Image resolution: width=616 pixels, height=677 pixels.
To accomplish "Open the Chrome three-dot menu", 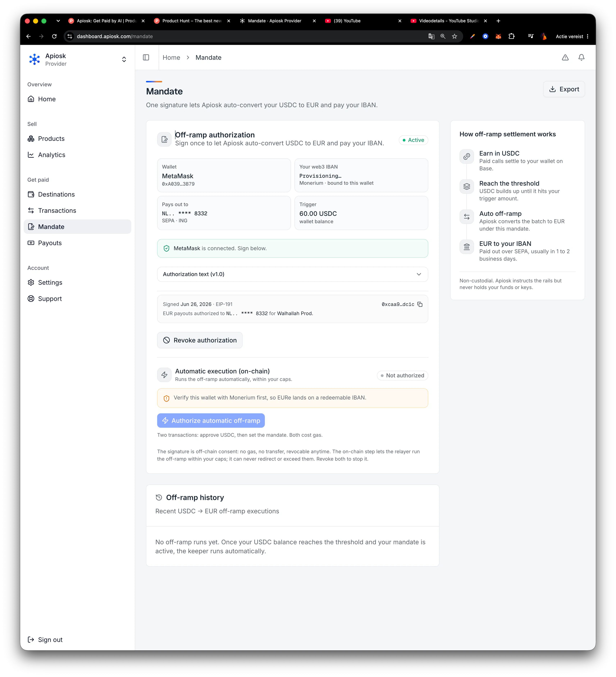I will [x=587, y=36].
